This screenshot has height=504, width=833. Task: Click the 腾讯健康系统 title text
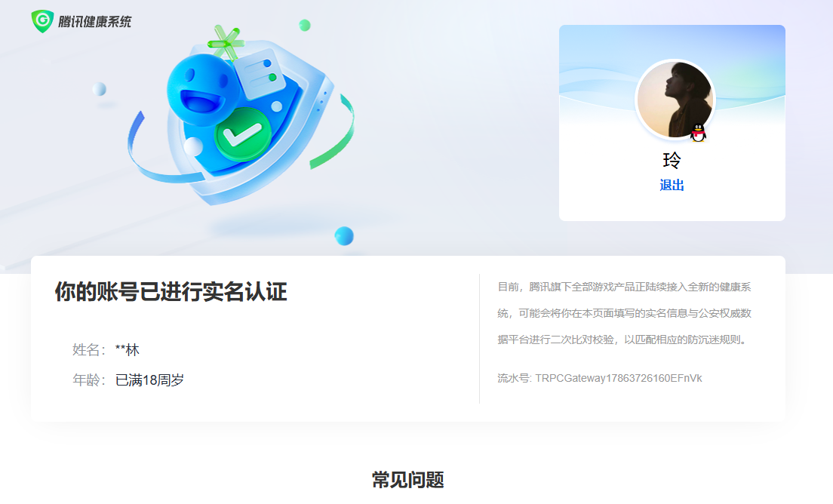[x=94, y=22]
